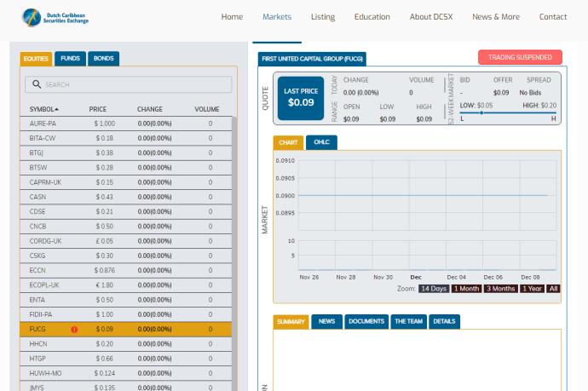588x391 pixels.
Task: Select the BTSW row
Action: coord(126,168)
